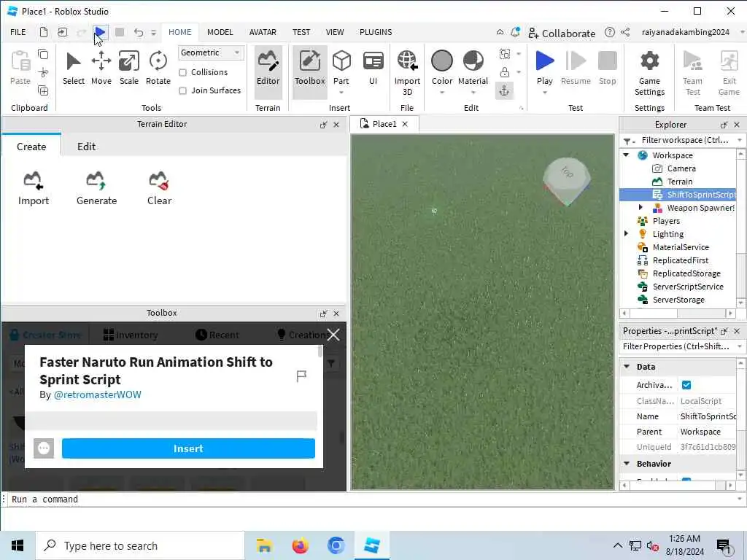This screenshot has width=747, height=560.
Task: Expand the Weapon Spawner node
Action: point(640,208)
